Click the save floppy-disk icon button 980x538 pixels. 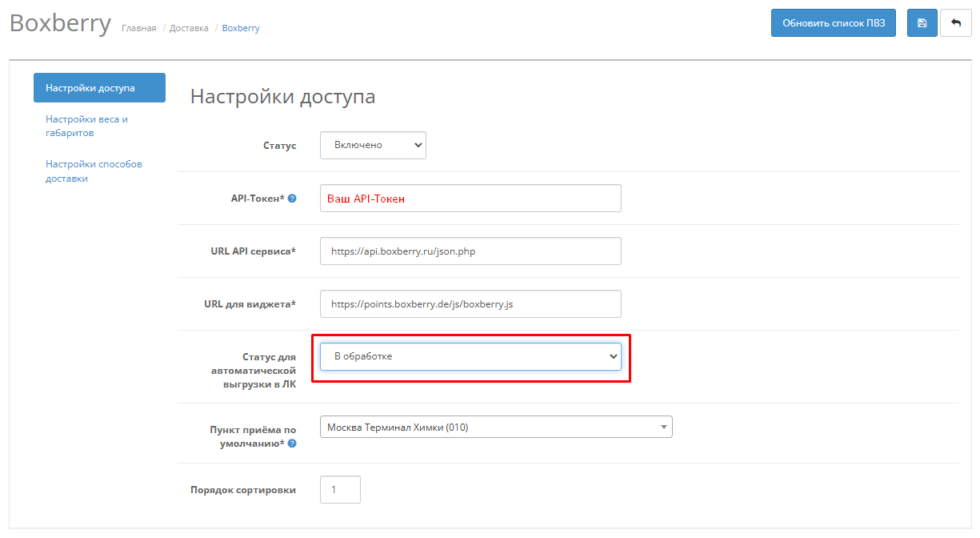coord(922,23)
